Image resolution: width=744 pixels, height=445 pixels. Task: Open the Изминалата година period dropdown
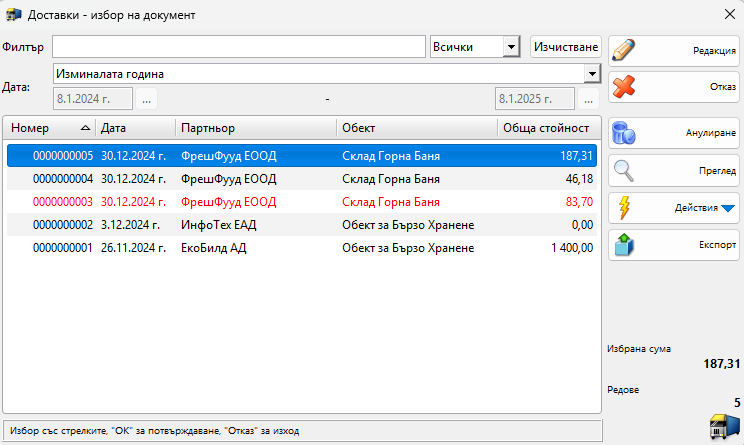click(591, 74)
